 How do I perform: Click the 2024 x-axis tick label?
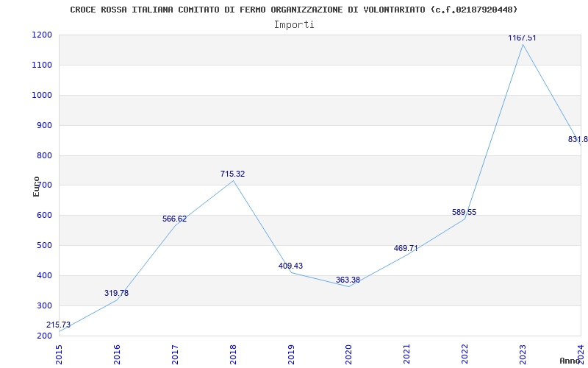point(581,355)
